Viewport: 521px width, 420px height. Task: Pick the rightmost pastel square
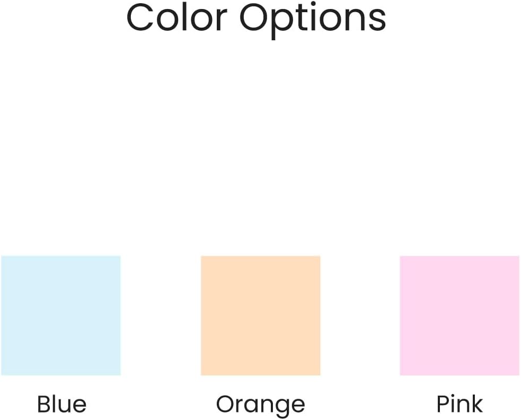tap(459, 315)
